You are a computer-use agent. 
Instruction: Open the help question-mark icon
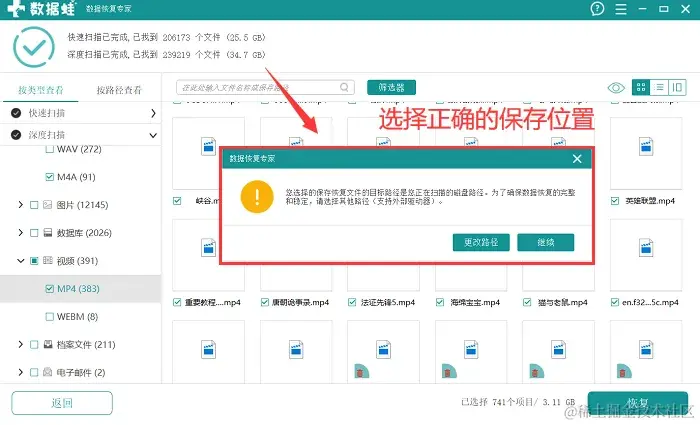coord(597,8)
